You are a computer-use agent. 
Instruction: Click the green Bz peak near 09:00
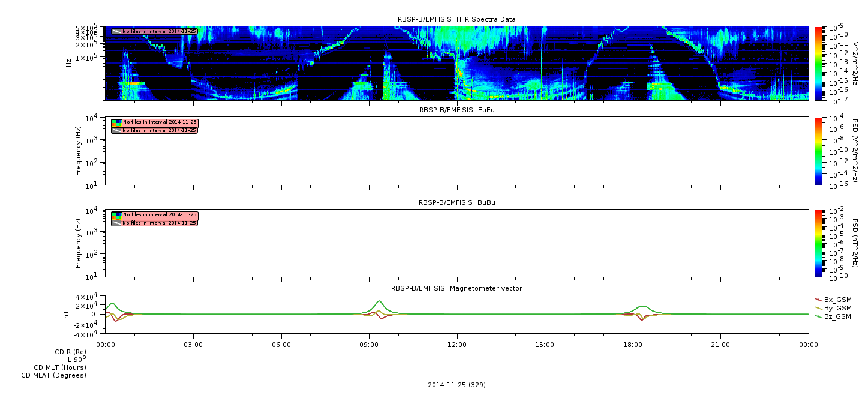pyautogui.click(x=379, y=301)
